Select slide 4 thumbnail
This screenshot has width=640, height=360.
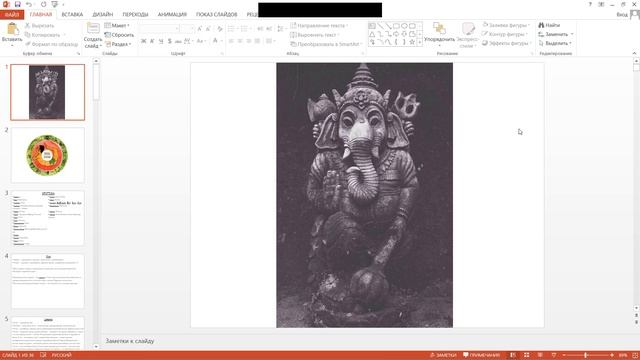point(47,281)
